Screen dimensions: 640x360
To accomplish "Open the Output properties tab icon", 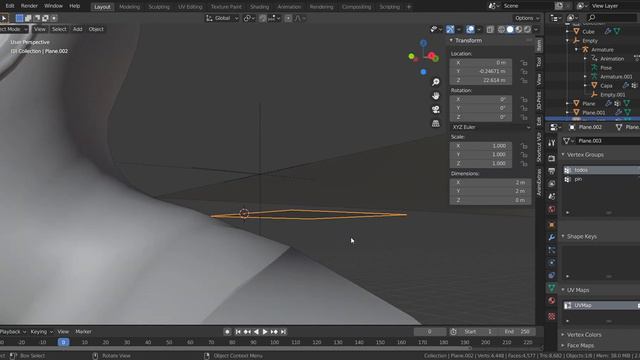I will [552, 171].
